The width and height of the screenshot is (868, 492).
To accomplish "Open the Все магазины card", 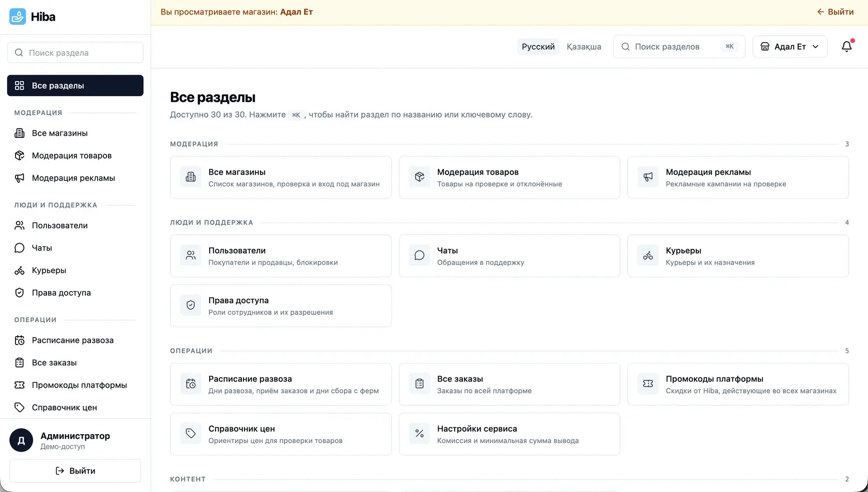I will (x=281, y=178).
